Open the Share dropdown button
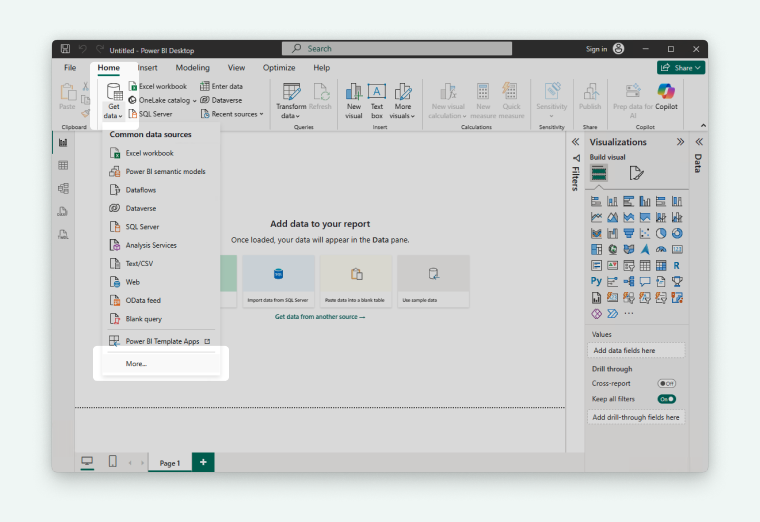This screenshot has height=522, width=760. (x=681, y=68)
